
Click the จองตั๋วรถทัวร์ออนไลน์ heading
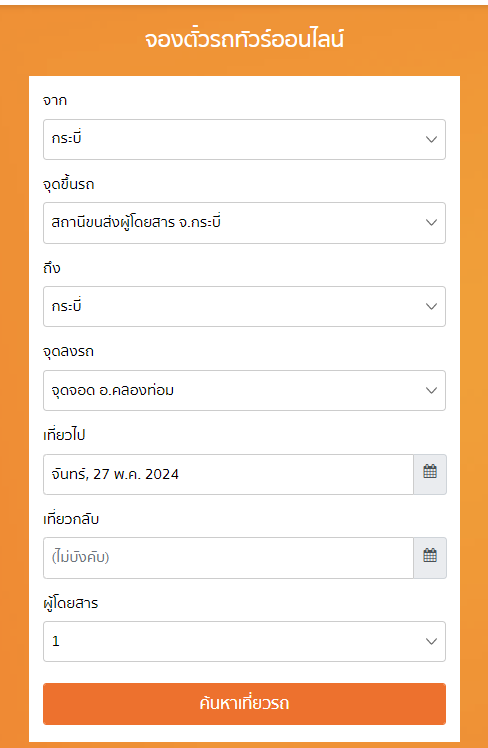pyautogui.click(x=244, y=40)
